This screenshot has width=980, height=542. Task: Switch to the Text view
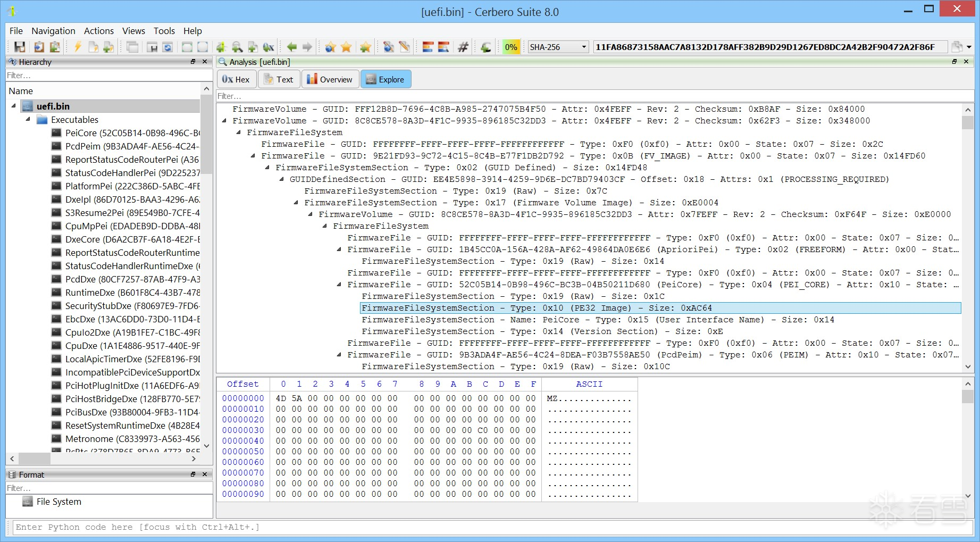pyautogui.click(x=279, y=79)
